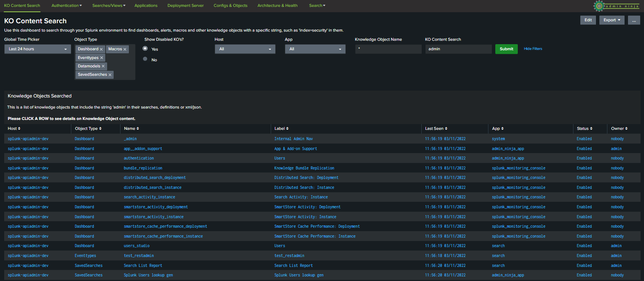
Task: Open the App filter dropdown
Action: point(315,49)
